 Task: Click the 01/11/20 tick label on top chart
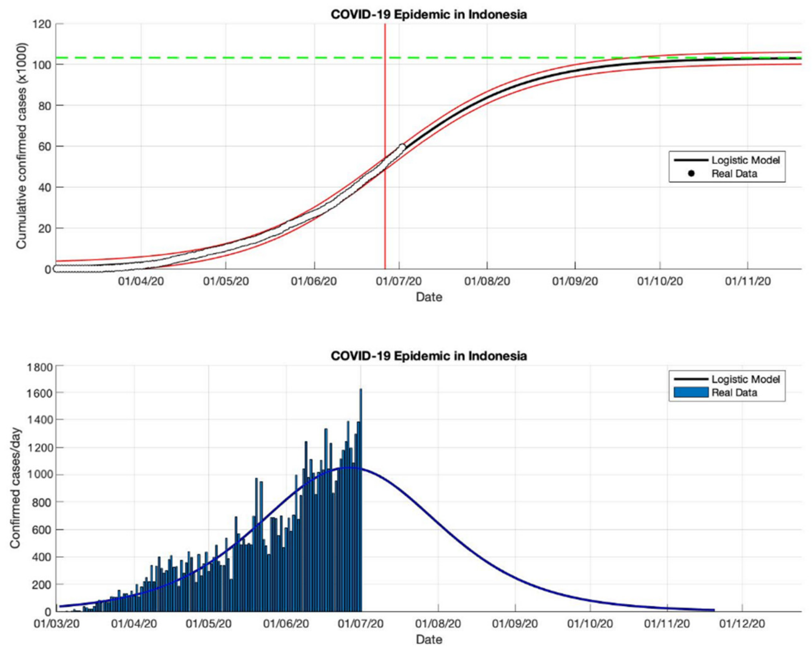(747, 281)
